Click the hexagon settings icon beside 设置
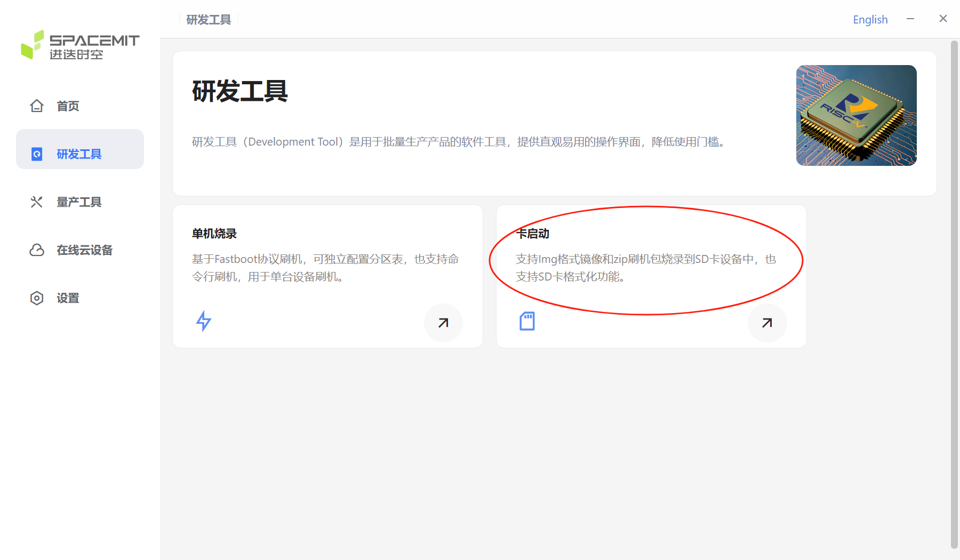Viewport: 960px width, 560px height. pyautogui.click(x=37, y=298)
